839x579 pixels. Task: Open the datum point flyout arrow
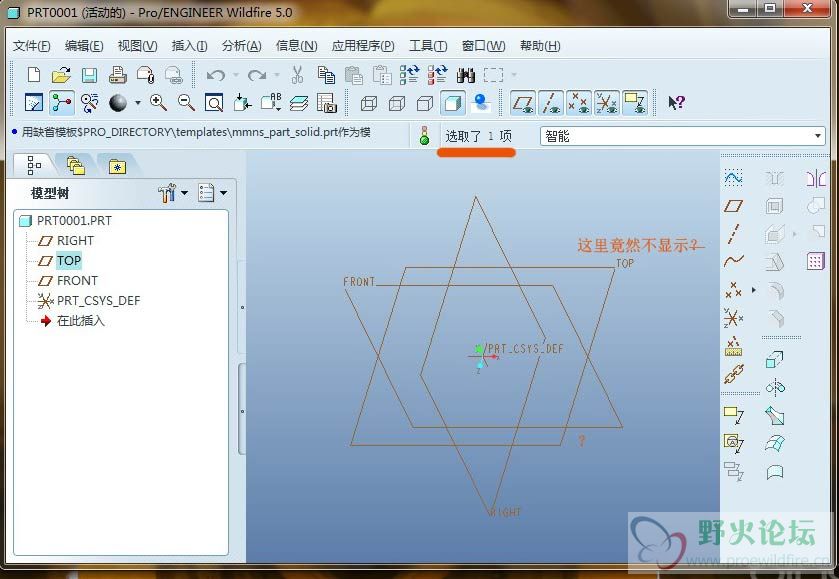pos(754,290)
